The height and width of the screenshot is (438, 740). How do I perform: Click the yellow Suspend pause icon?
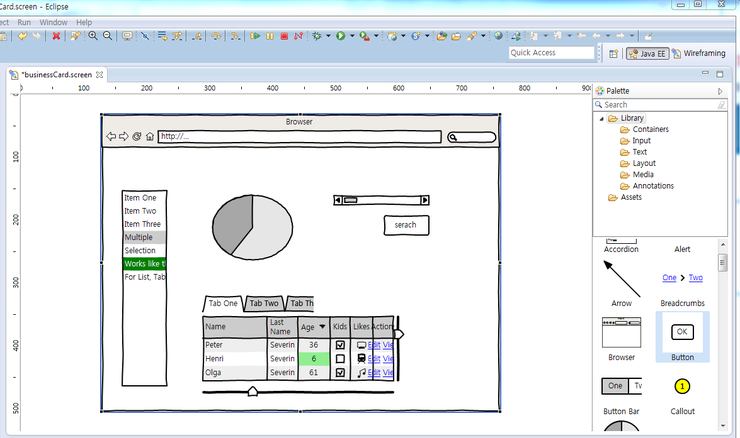[269, 36]
